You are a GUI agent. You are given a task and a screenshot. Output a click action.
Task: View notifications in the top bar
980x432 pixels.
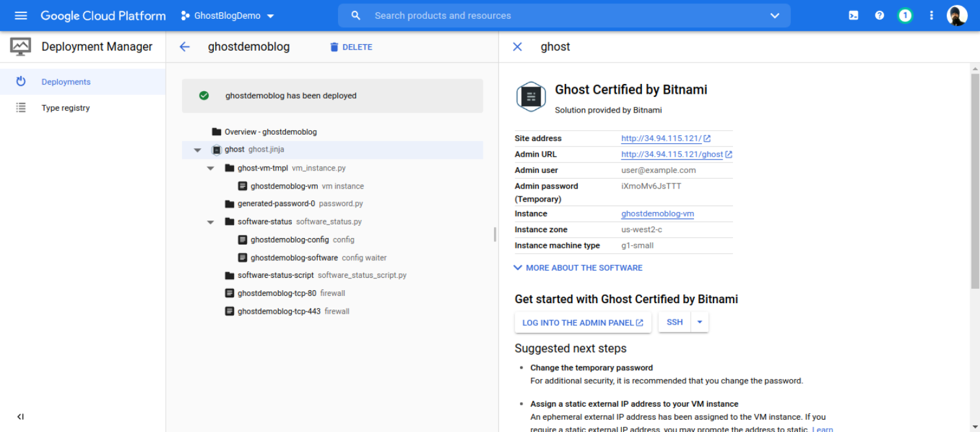[905, 15]
